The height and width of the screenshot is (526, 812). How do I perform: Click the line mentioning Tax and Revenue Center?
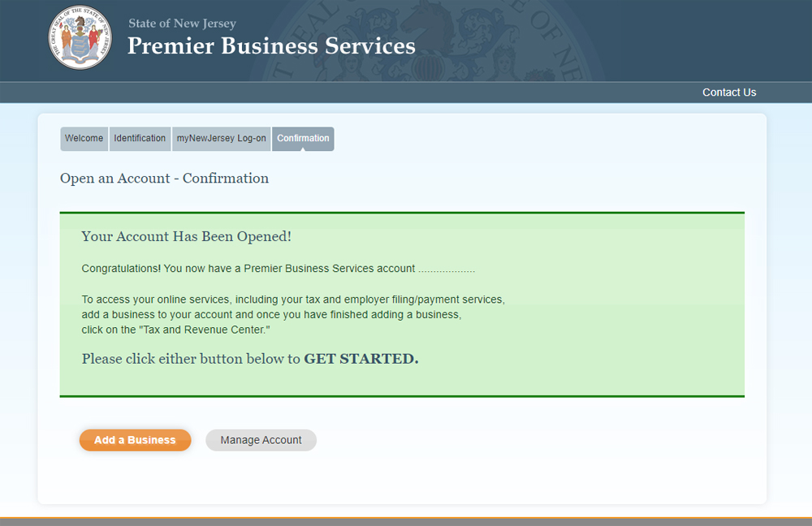tap(175, 330)
